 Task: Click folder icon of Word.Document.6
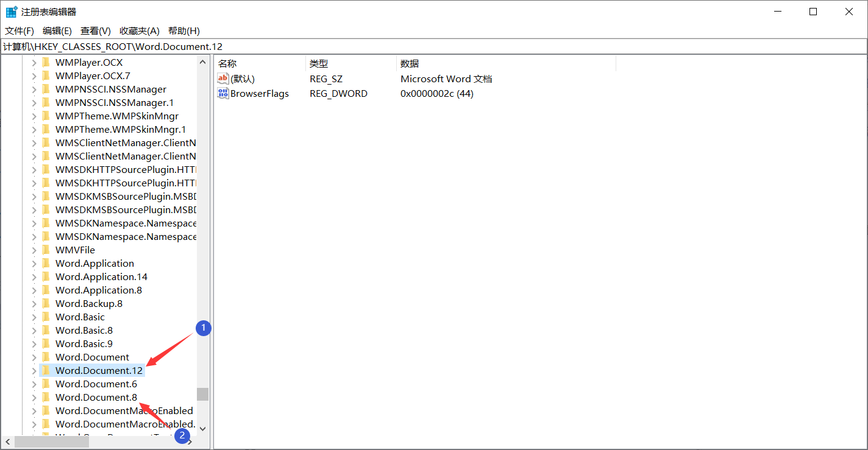click(46, 384)
